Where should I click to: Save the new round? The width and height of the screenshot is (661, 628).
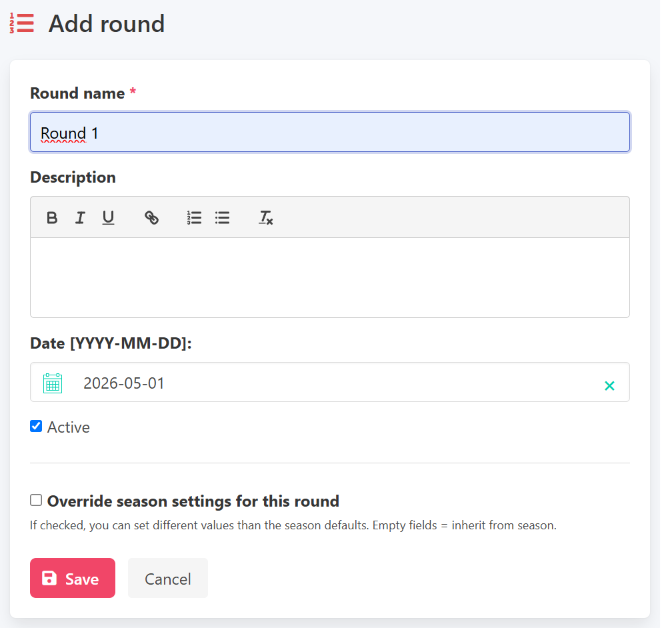point(73,578)
